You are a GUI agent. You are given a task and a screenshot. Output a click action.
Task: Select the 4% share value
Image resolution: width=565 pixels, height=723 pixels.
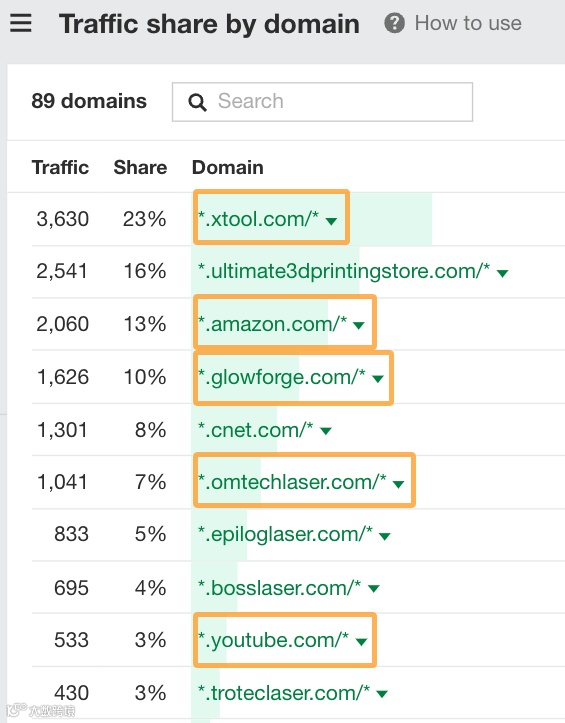point(150,588)
